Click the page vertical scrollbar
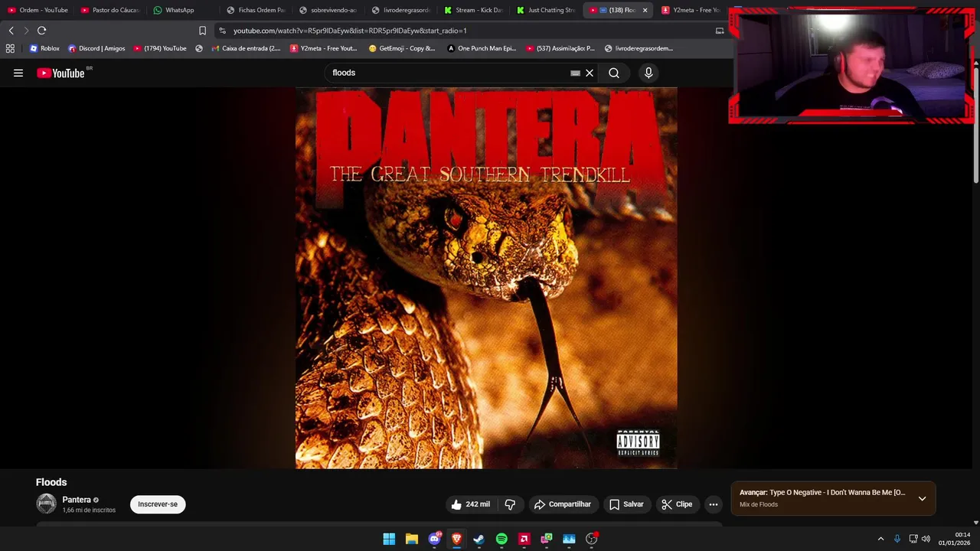980x551 pixels. pos(976,126)
